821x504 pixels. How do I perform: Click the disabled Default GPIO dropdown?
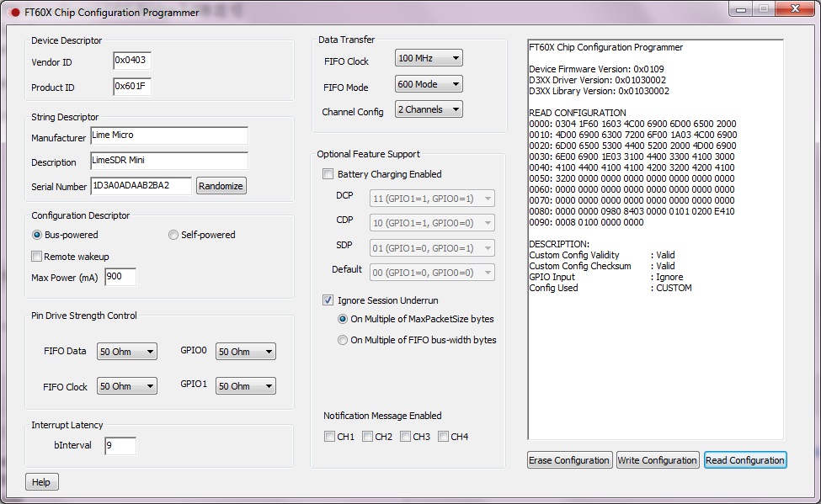coord(432,273)
